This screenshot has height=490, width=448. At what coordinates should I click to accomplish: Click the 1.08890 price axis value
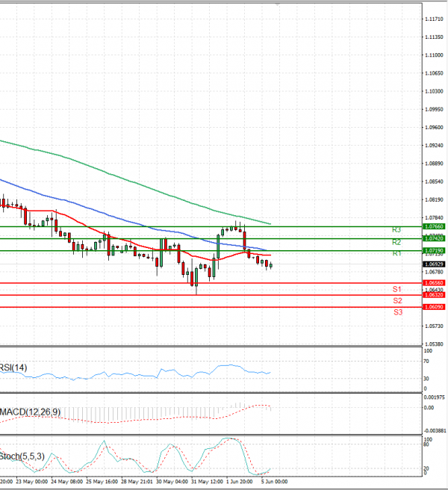click(434, 164)
